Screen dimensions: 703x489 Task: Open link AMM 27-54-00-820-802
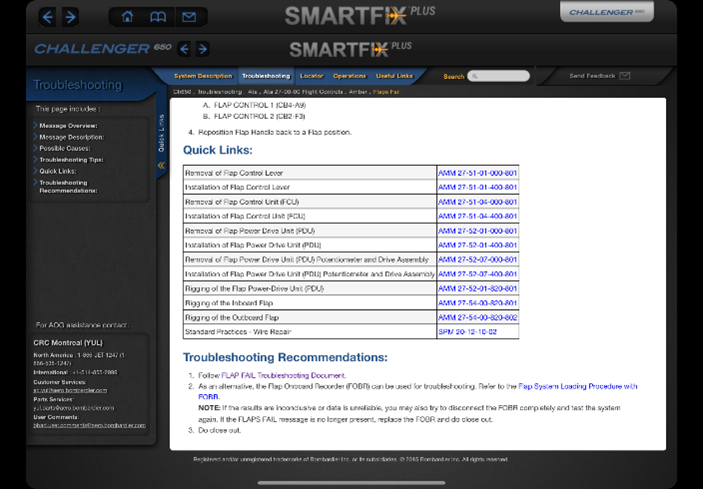click(477, 317)
